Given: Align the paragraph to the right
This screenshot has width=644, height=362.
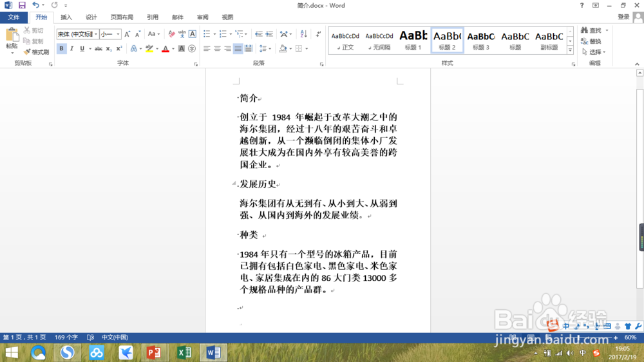Looking at the screenshot, I should pos(227,48).
